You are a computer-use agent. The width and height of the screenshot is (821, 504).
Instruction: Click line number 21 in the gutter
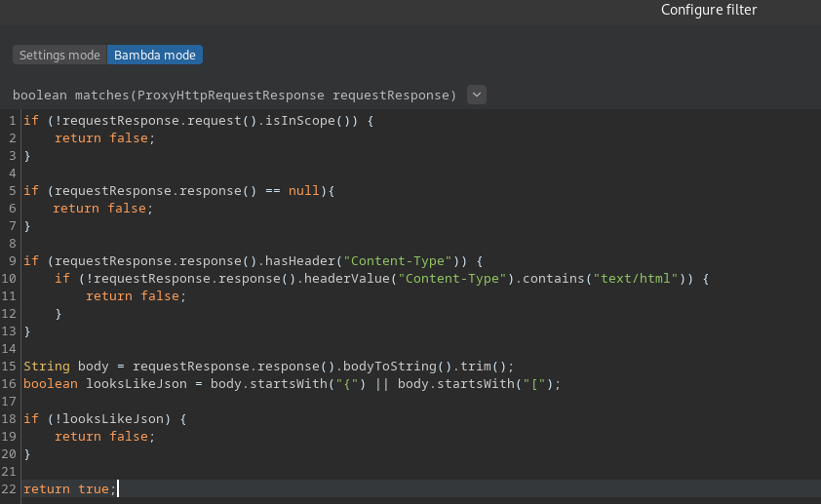click(x=9, y=472)
